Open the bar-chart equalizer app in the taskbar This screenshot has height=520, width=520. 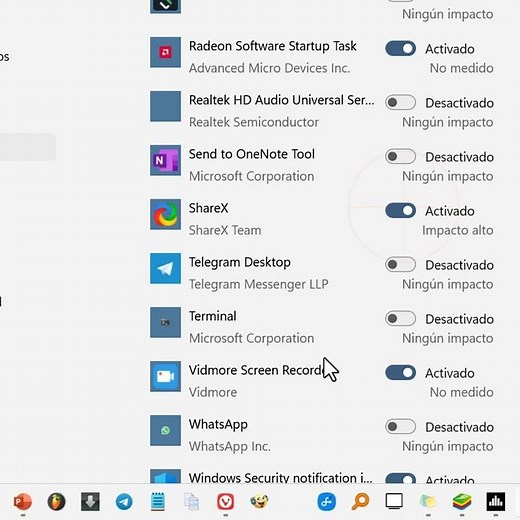point(496,502)
